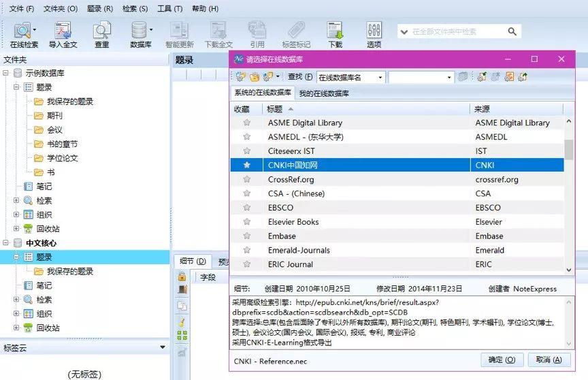The width and height of the screenshot is (588, 380).
Task: Toggle favorite star for Elsevier Books
Action: 247,222
